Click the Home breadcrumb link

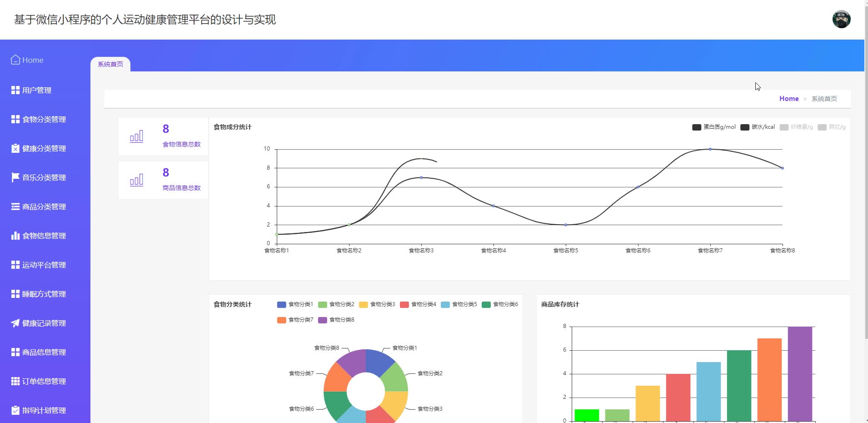[x=788, y=98]
